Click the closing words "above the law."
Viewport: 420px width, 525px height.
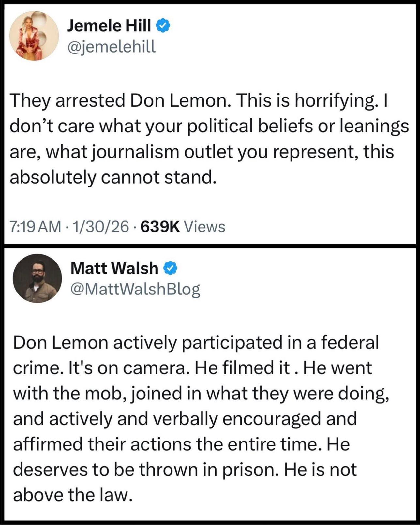click(x=73, y=496)
